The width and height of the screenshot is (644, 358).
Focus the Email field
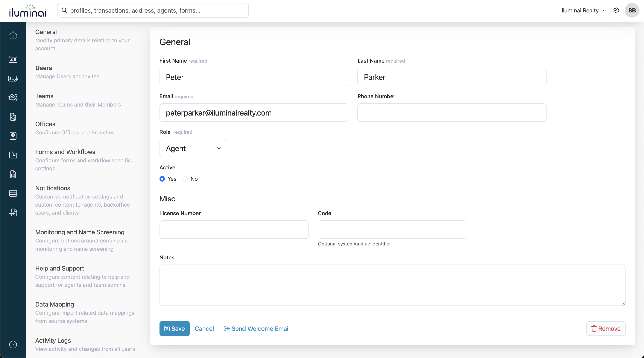click(x=254, y=113)
